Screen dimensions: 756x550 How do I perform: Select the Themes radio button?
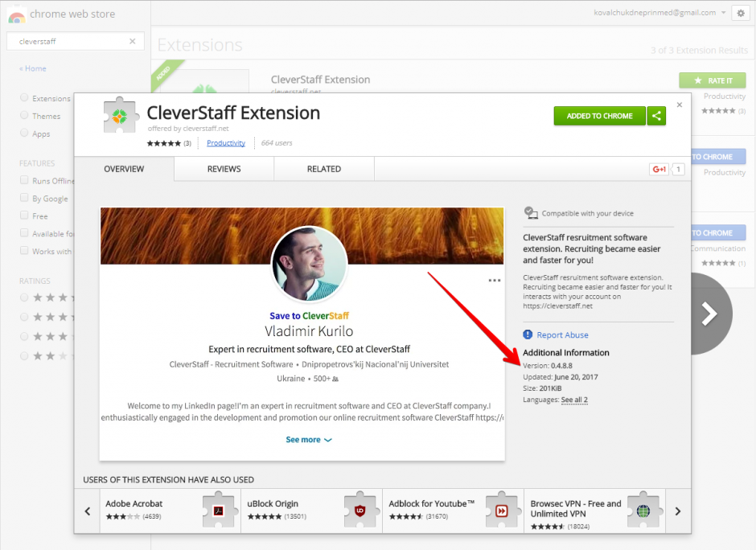coord(24,116)
